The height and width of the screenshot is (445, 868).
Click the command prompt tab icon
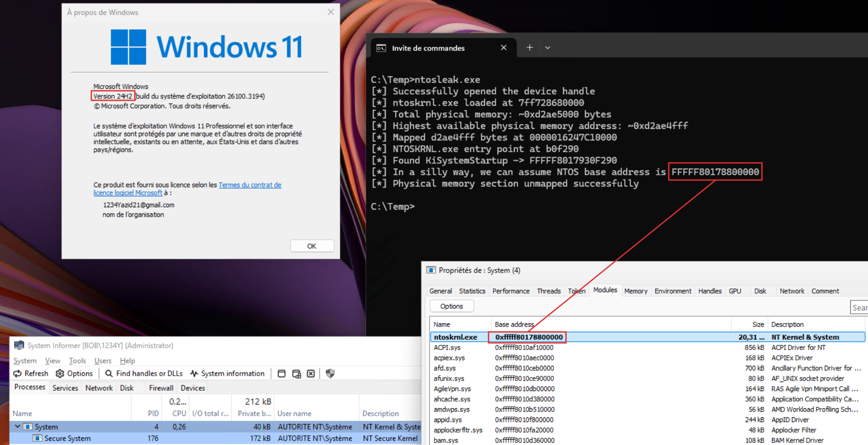point(381,48)
